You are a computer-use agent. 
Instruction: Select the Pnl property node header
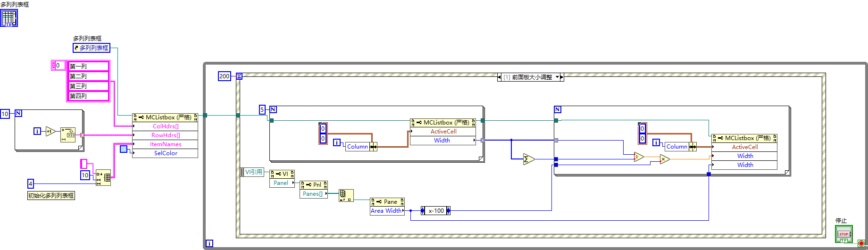(314, 185)
